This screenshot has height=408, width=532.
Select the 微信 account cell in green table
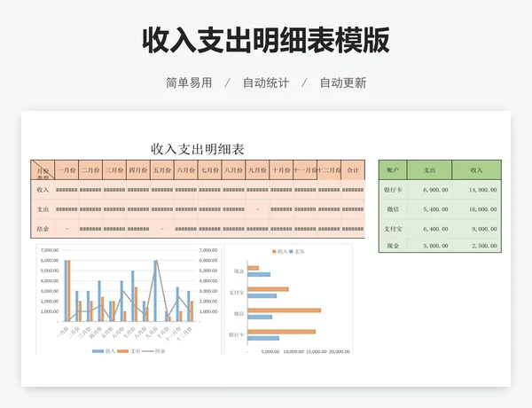[393, 209]
